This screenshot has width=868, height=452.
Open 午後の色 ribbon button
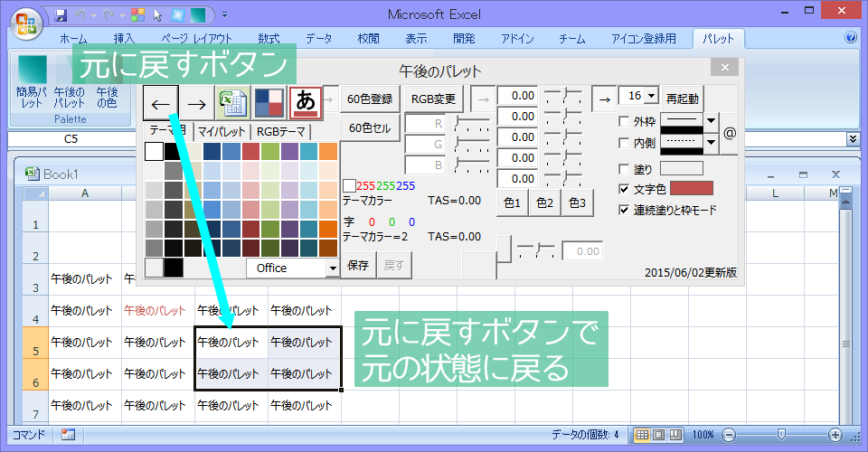point(107,81)
